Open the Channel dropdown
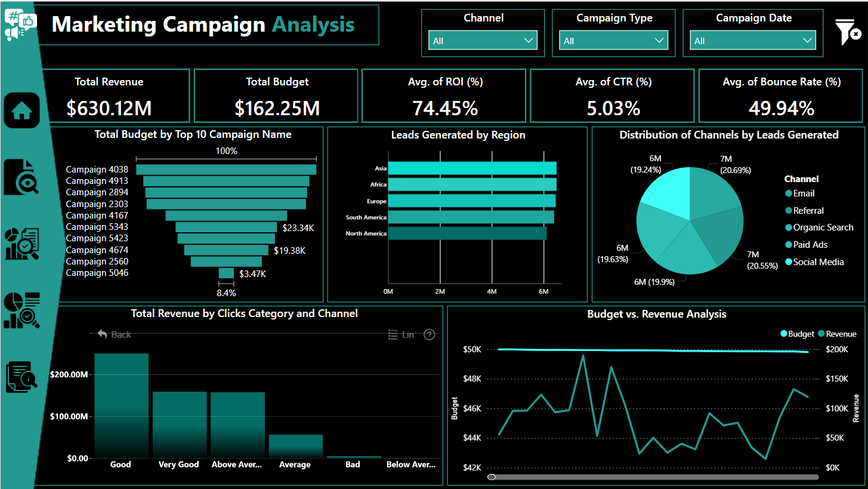868x489 pixels. [x=483, y=41]
